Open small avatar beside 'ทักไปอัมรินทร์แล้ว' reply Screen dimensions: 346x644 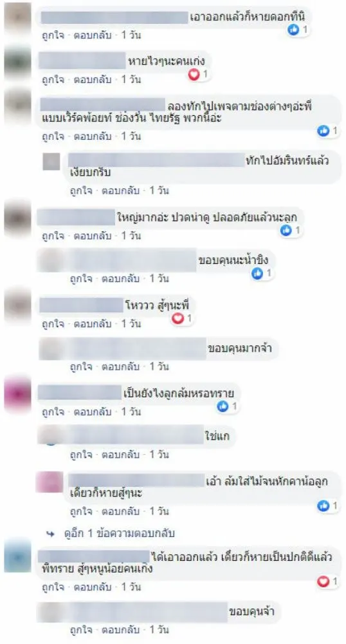(x=51, y=162)
